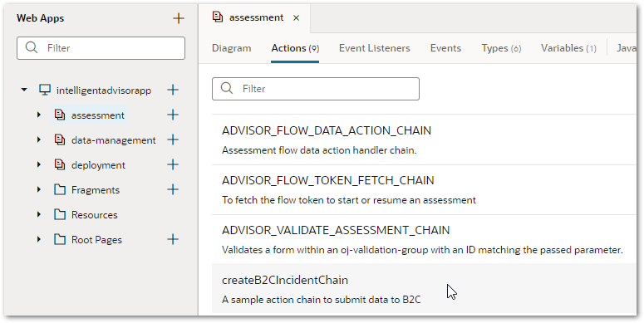Click the folder icon beside Resources
Image resolution: width=644 pixels, height=323 pixels.
tap(60, 215)
